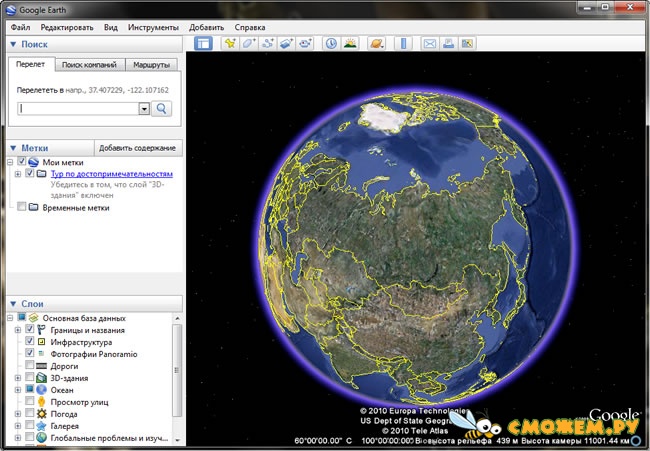View the location in Google Maps
The height and width of the screenshot is (451, 650).
(x=467, y=43)
